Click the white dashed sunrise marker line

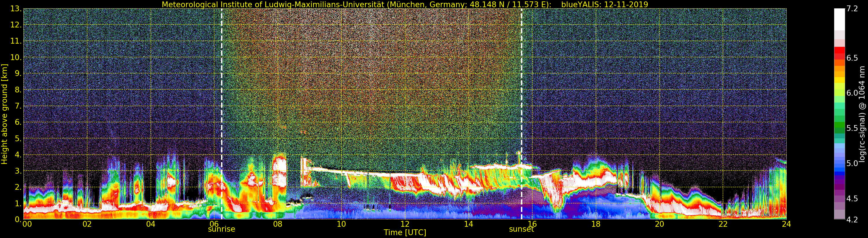click(x=221, y=114)
